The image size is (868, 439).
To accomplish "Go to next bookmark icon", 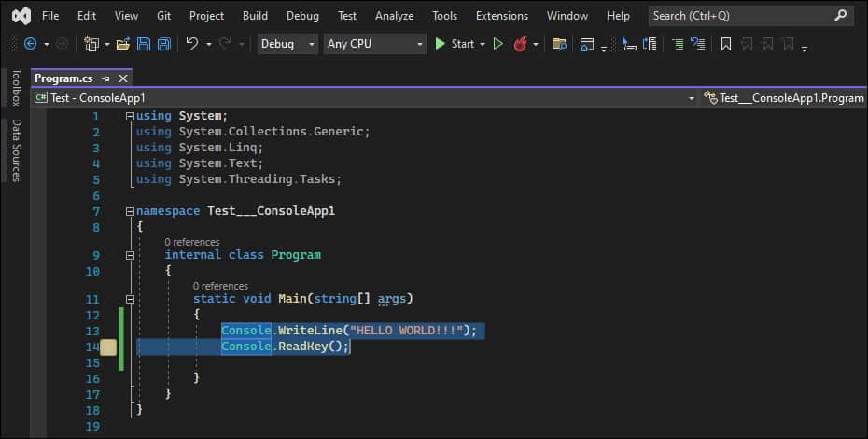I will point(768,44).
